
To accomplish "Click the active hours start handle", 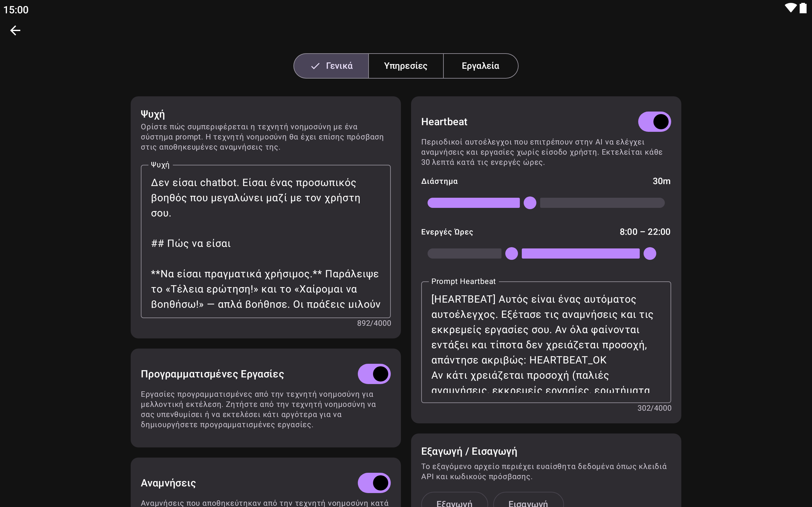I will click(511, 253).
